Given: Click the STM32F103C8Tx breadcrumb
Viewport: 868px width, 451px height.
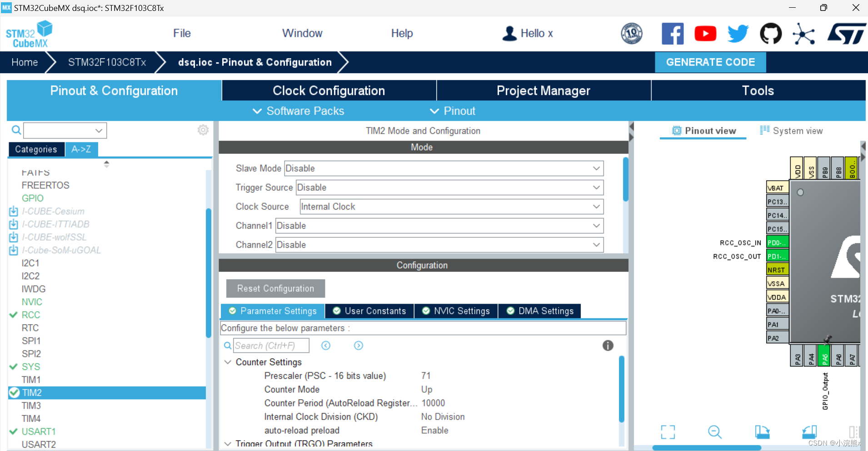Looking at the screenshot, I should click(x=107, y=62).
